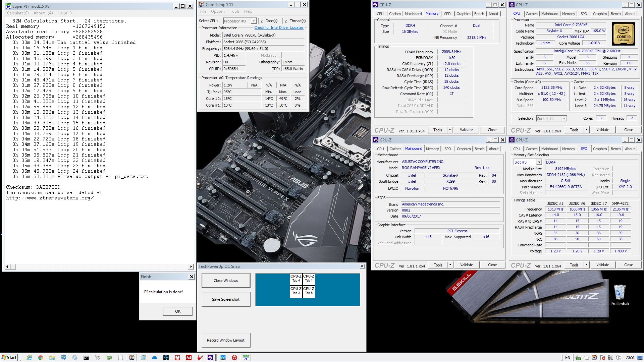Click Validate in the CPU-Z SPD window
The image size is (644, 362).
click(x=603, y=265)
